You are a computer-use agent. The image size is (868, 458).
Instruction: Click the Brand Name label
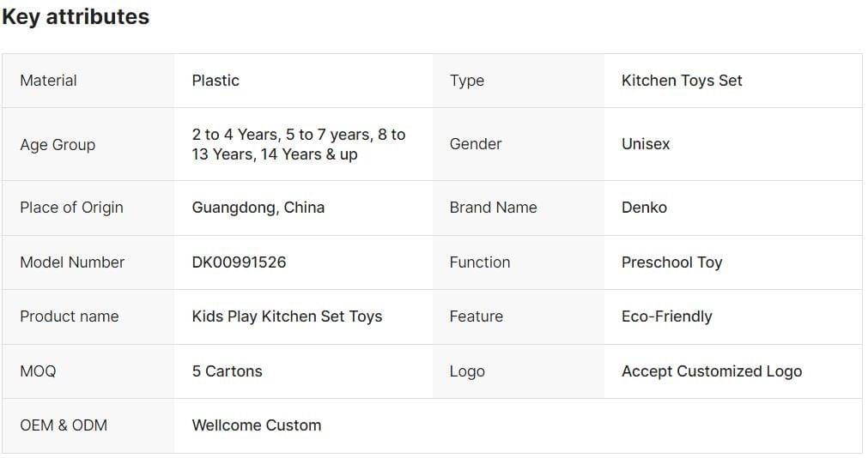493,208
